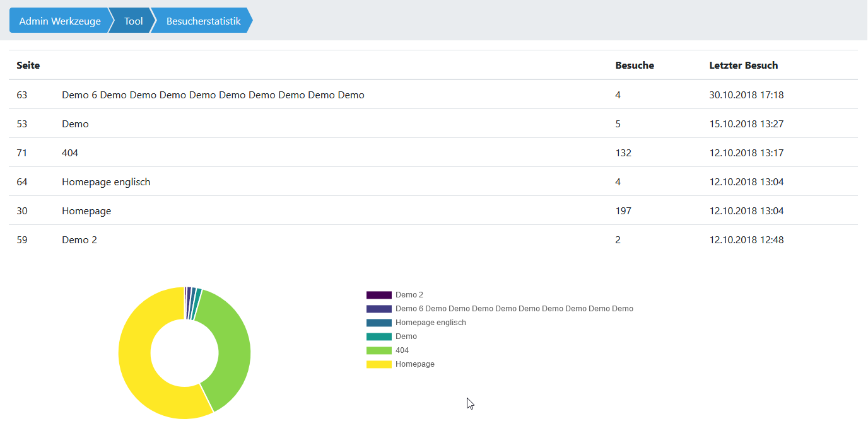Click the date 15.10.2018 13:27

746,124
